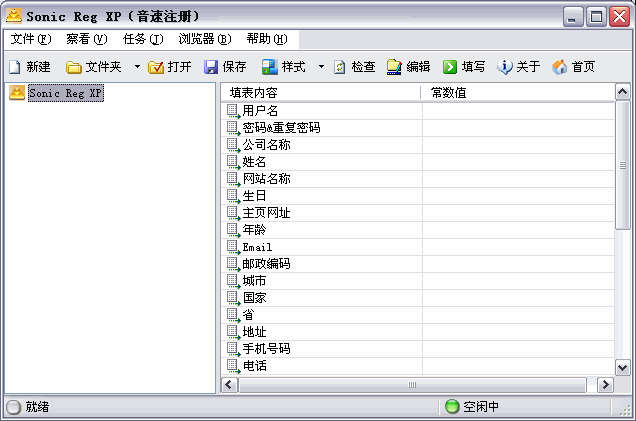Expand the 样式 dropdown arrow

tap(321, 67)
